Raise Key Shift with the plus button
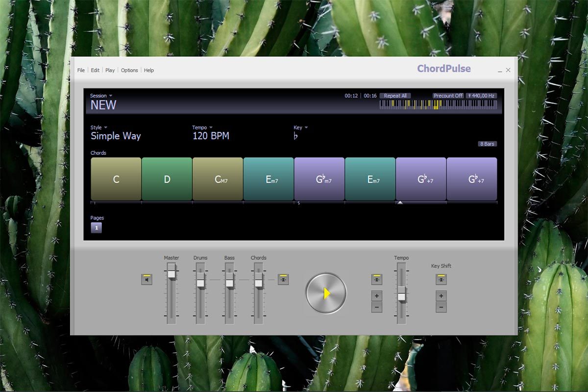The height and width of the screenshot is (392, 588). tap(441, 296)
